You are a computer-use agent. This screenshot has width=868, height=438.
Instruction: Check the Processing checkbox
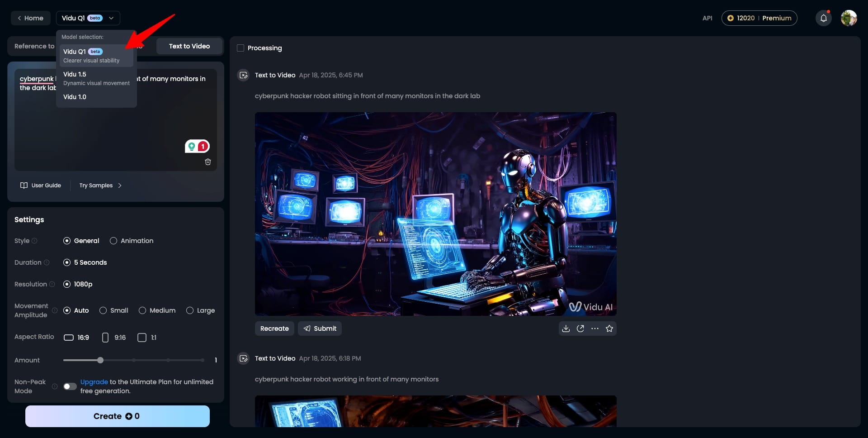[241, 48]
